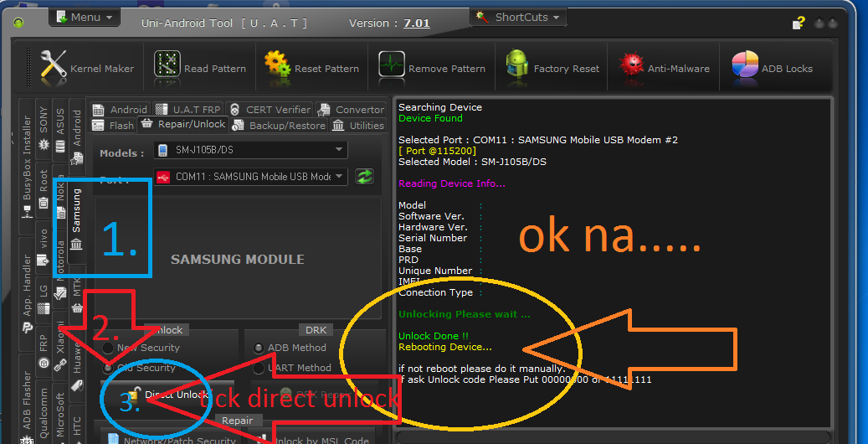Select the Reset Pattern gears icon
The height and width of the screenshot is (444, 868).
pyautogui.click(x=277, y=64)
